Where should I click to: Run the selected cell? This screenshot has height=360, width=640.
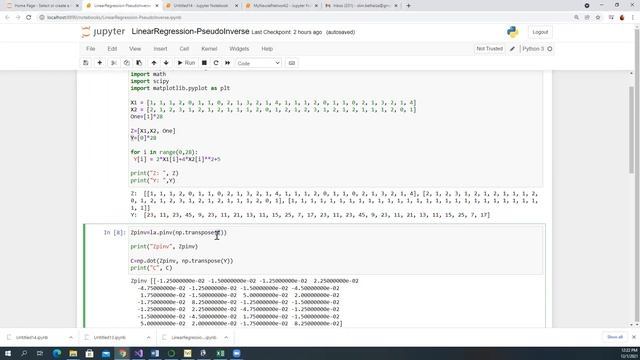pyautogui.click(x=186, y=63)
